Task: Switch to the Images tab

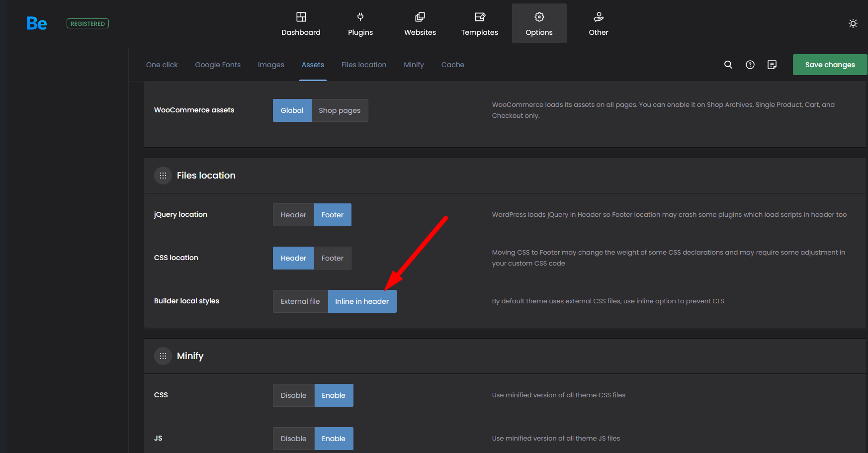Action: click(x=271, y=65)
